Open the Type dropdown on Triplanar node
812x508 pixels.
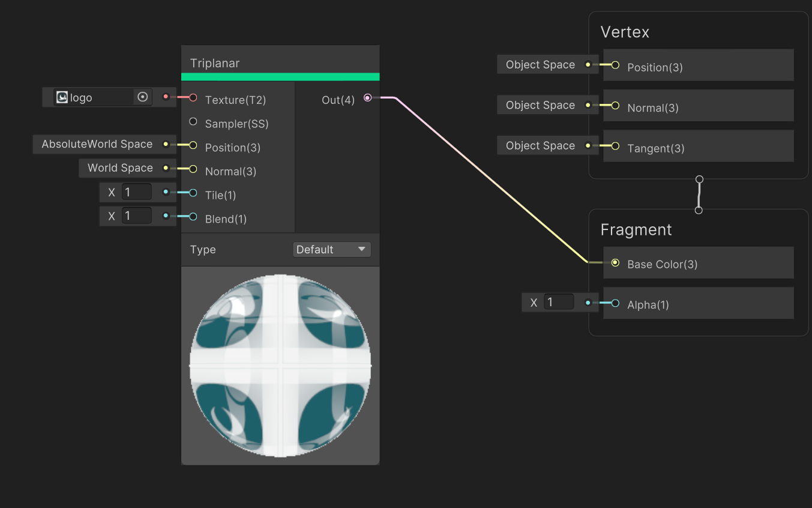click(331, 249)
